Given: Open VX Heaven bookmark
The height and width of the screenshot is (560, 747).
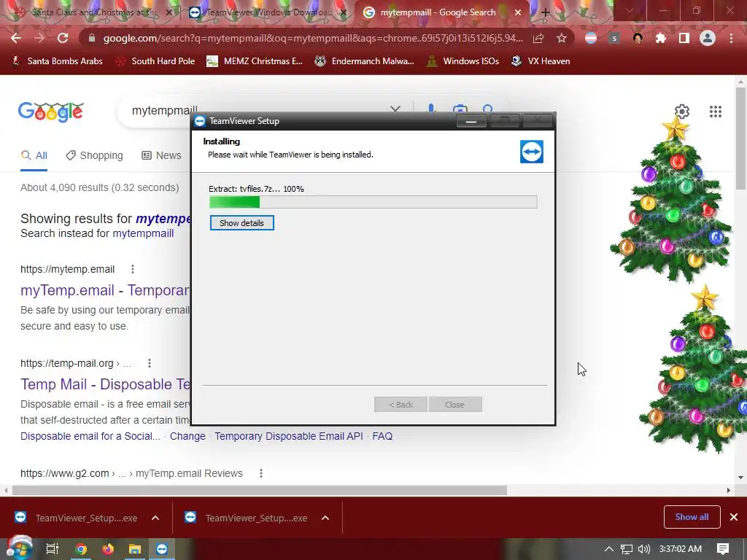Looking at the screenshot, I should click(541, 61).
